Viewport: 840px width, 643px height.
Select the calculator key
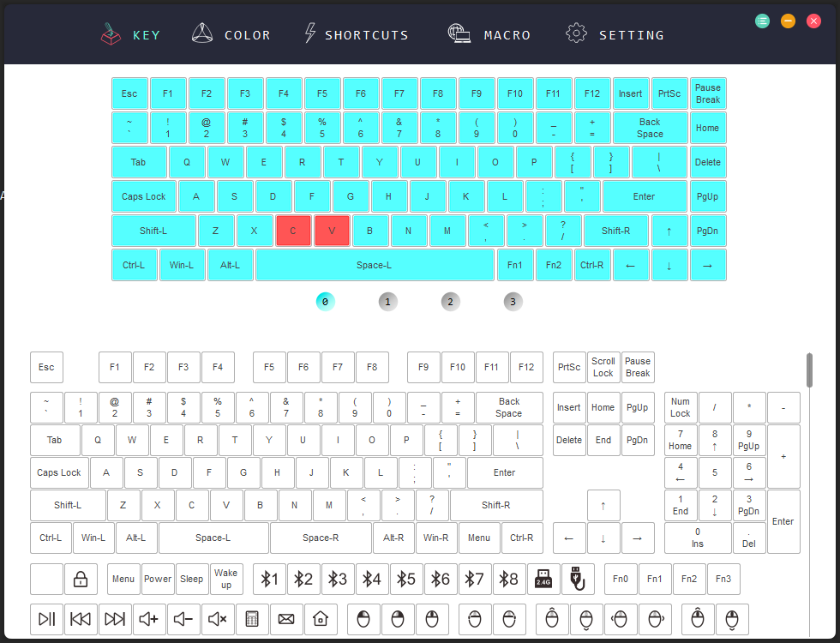click(x=252, y=619)
